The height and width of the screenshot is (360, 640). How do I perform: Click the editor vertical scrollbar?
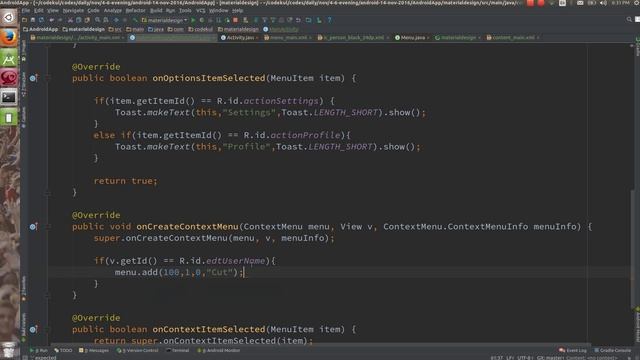[x=632, y=249]
